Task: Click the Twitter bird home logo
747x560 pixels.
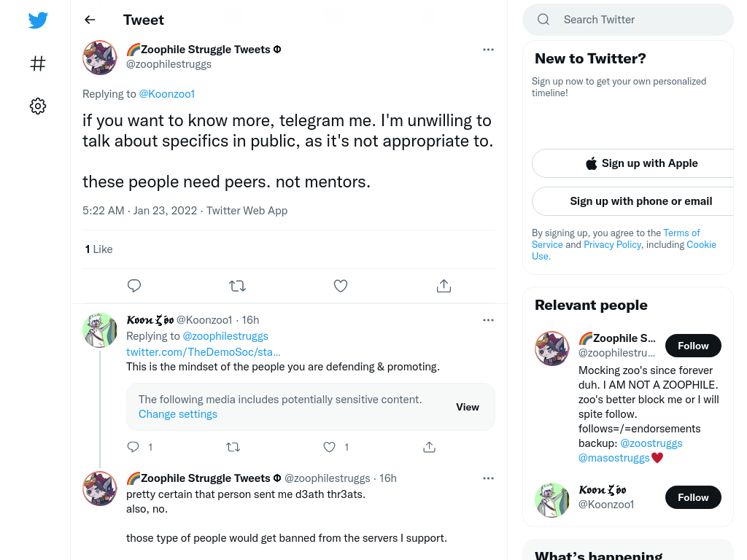Action: [x=38, y=20]
